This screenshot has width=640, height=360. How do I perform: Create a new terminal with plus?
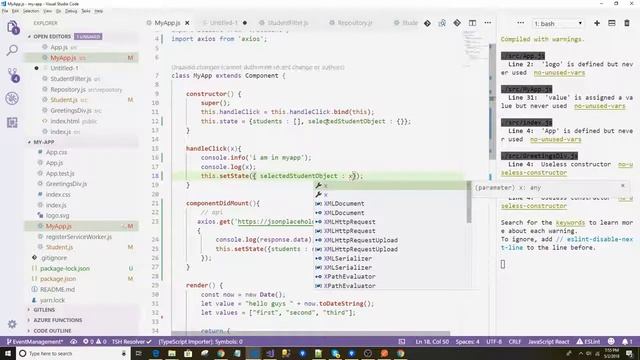[x=597, y=23]
